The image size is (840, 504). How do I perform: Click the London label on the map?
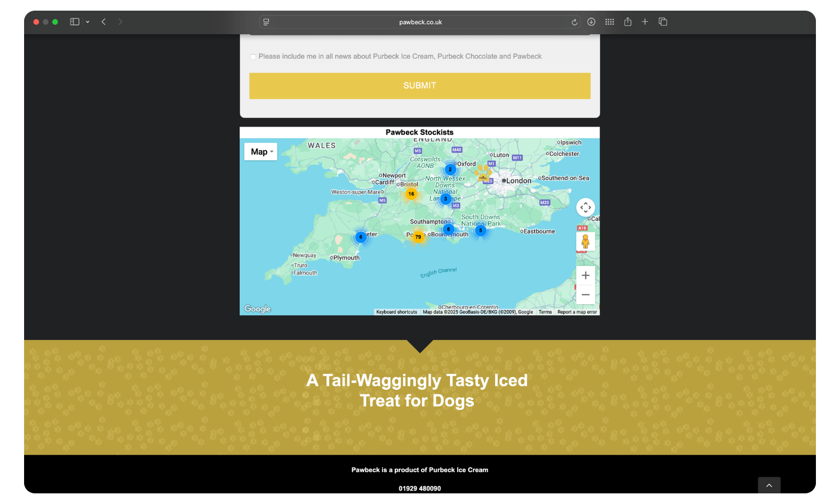(x=519, y=181)
